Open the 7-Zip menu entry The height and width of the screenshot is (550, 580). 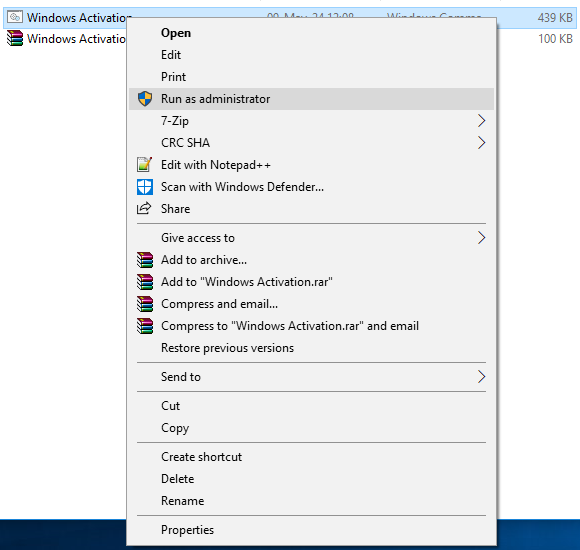click(x=311, y=121)
